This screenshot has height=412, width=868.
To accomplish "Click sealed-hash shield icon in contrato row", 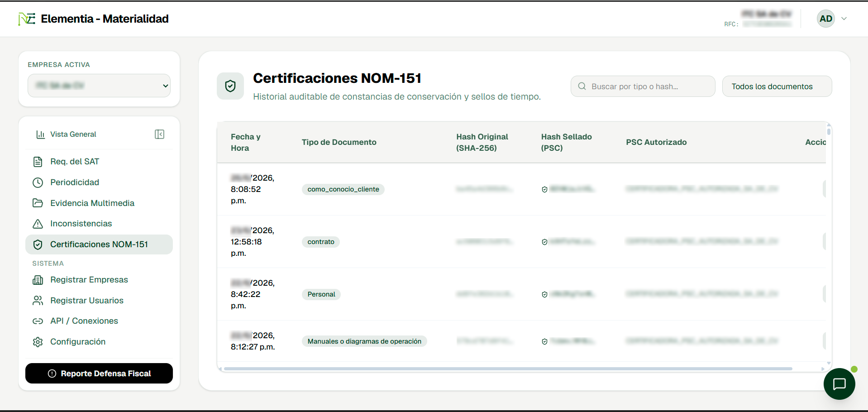I will pyautogui.click(x=544, y=242).
